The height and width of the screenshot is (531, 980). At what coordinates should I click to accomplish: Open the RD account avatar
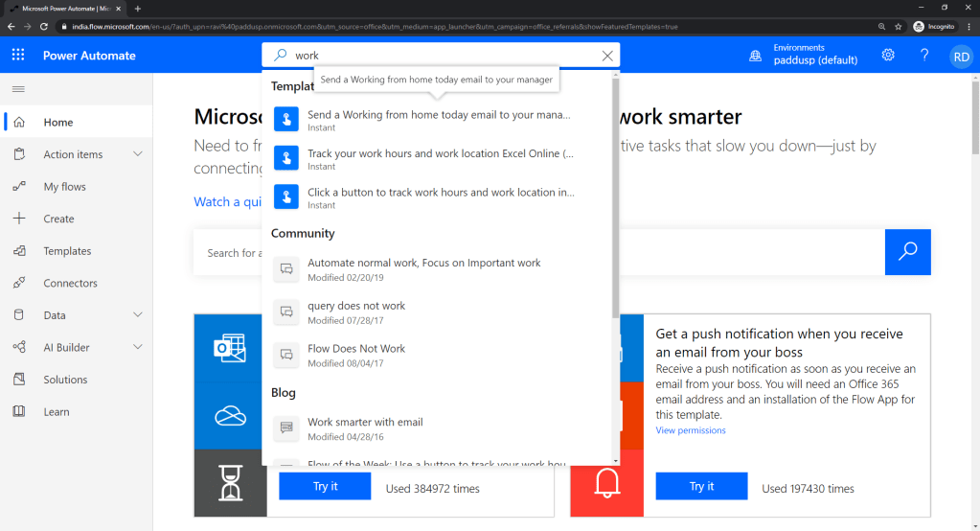[960, 56]
